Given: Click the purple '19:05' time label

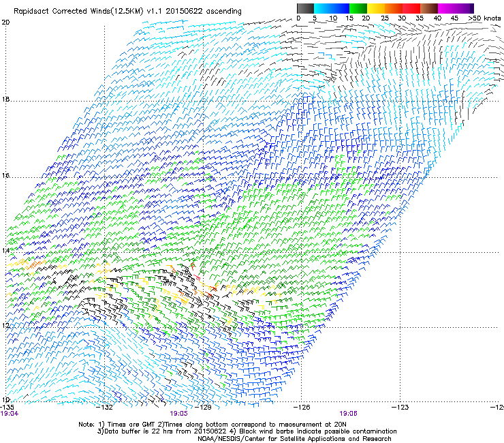Looking at the screenshot, I should tap(178, 414).
